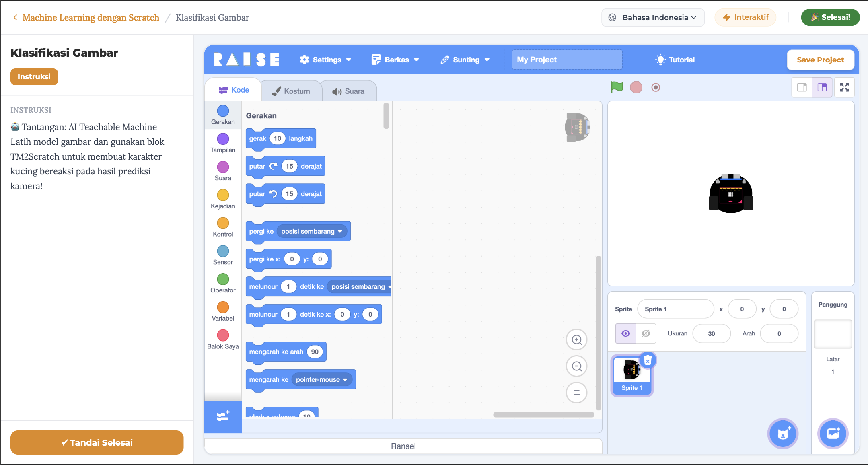Enter full screen stage mode
This screenshot has width=868, height=465.
[844, 87]
